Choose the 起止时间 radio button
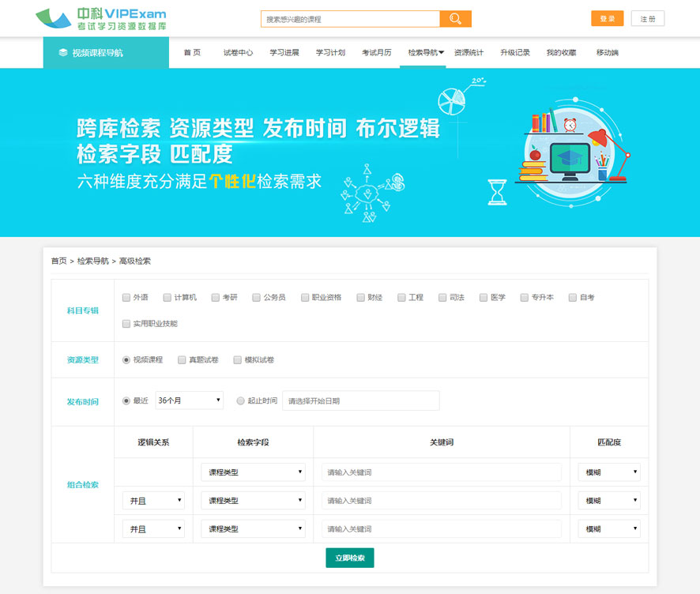This screenshot has height=594, width=700. tap(241, 401)
